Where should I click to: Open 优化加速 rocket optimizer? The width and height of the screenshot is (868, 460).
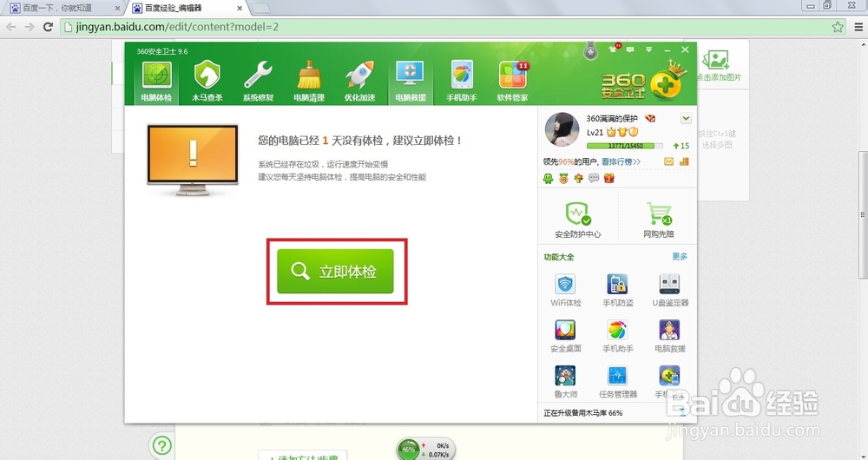360,82
